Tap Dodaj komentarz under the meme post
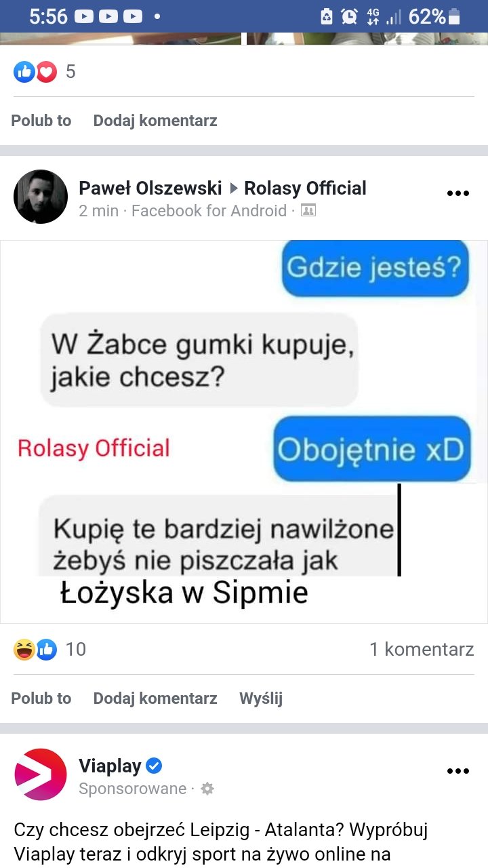Viewport: 488px width, 868px height. (155, 698)
